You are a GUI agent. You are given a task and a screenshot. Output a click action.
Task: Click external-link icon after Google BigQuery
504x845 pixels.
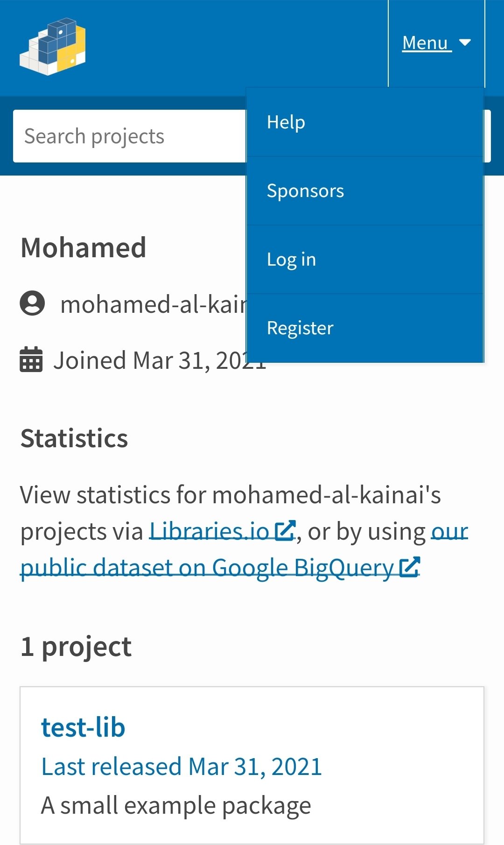point(410,567)
